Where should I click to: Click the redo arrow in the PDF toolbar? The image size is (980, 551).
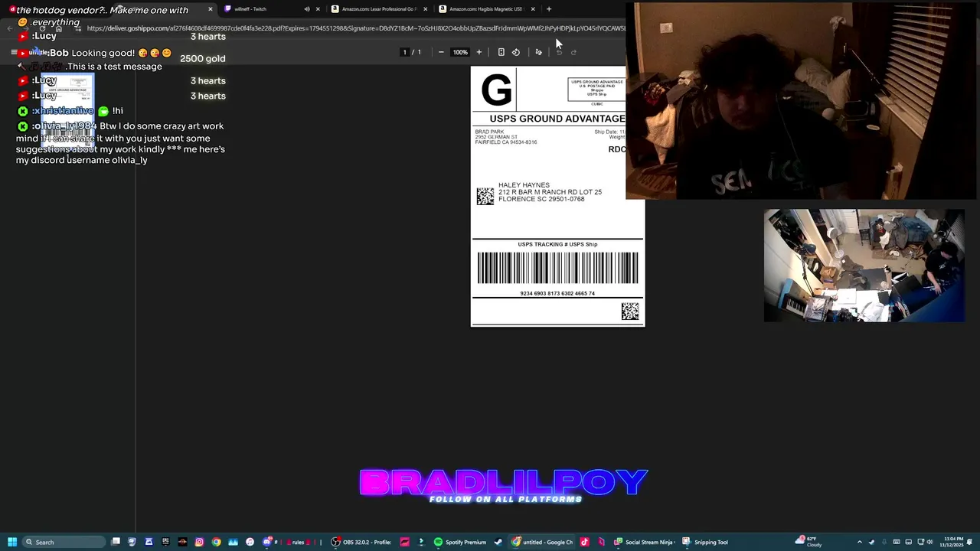tap(574, 52)
